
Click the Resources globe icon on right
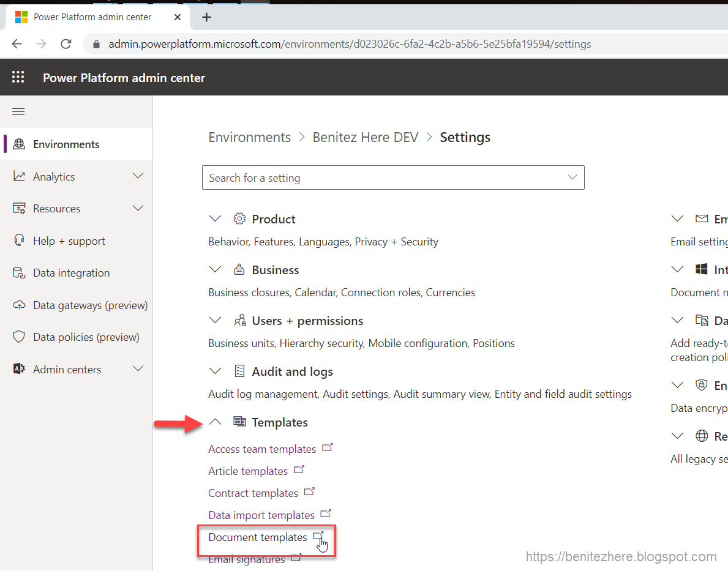(x=702, y=436)
